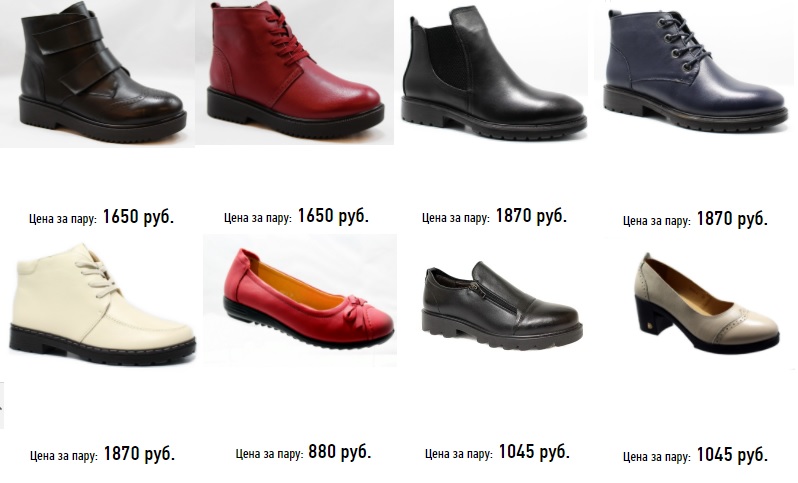
Task: Click 1870 руб. price under Chelsea boot
Action: coord(531,216)
